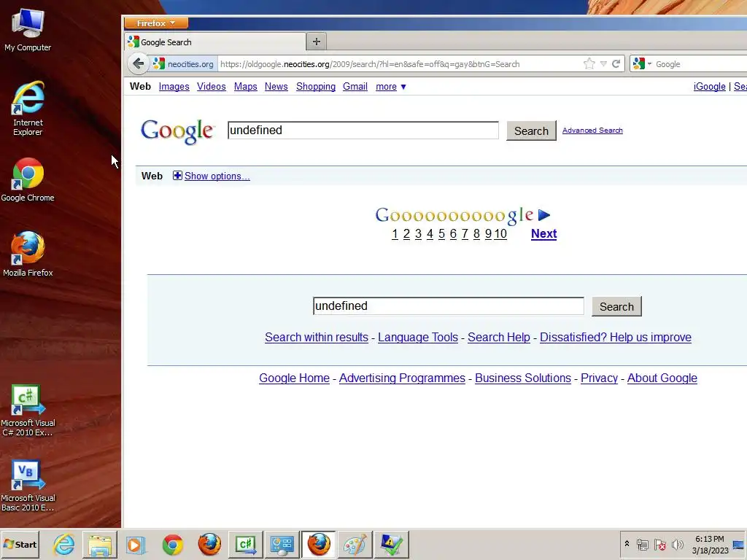Viewport: 747px width, 560px height.
Task: Launch Chrome from the taskbar
Action: click(x=172, y=544)
